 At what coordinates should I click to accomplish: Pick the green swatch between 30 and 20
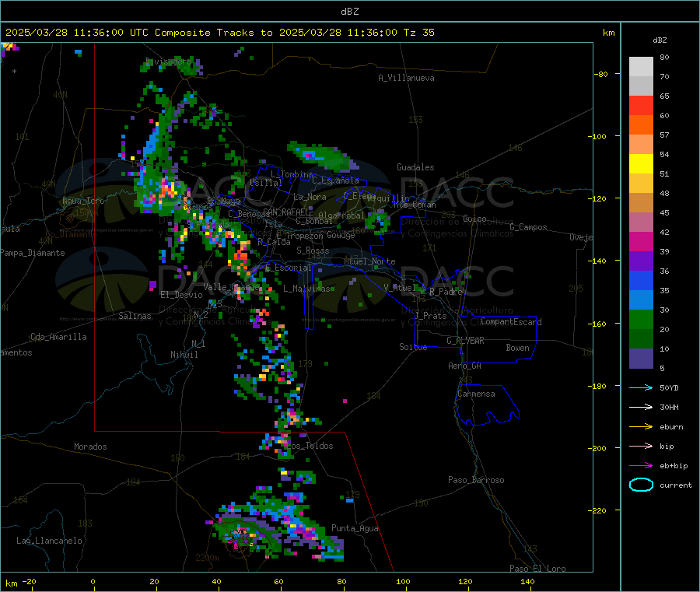[641, 320]
